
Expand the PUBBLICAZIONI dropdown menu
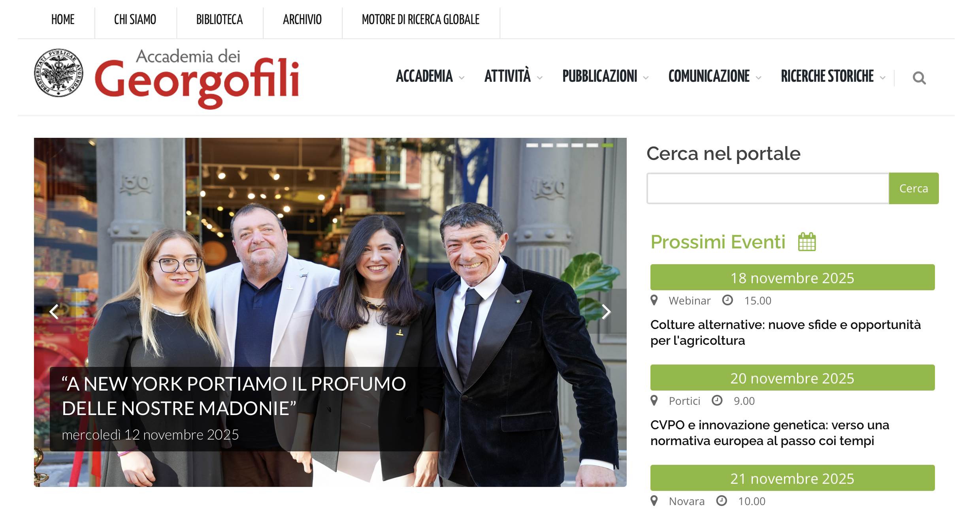[x=605, y=76]
